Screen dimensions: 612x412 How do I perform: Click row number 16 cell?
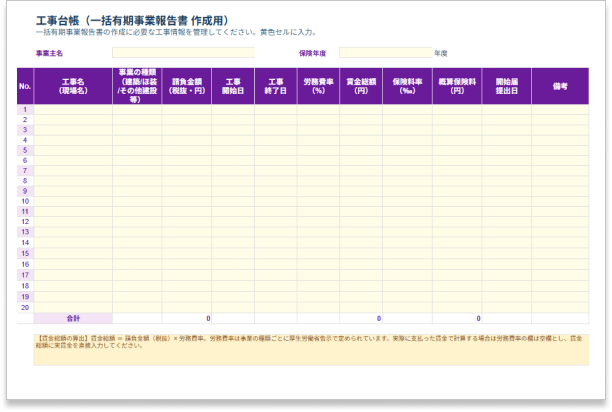25,264
